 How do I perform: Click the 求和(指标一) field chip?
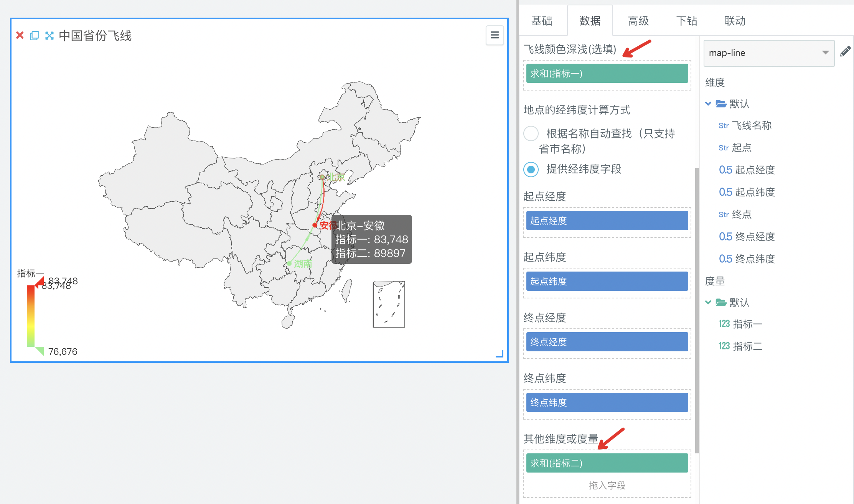607,73
